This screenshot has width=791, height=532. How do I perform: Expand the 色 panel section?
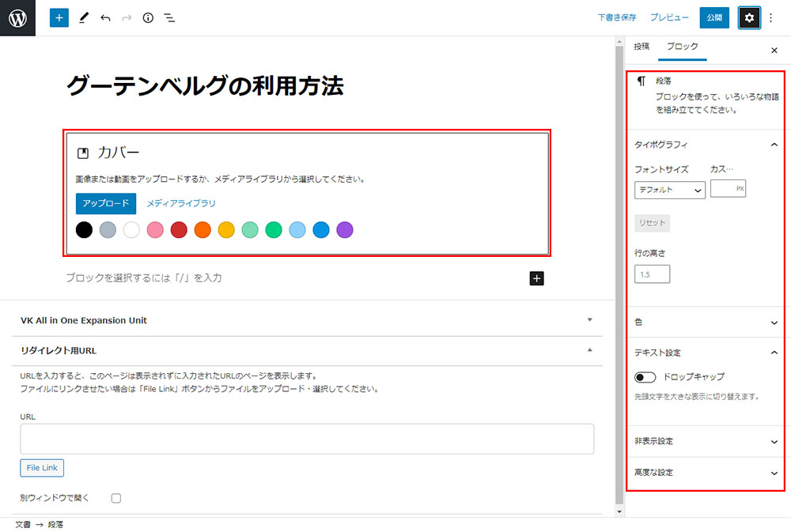(x=706, y=323)
